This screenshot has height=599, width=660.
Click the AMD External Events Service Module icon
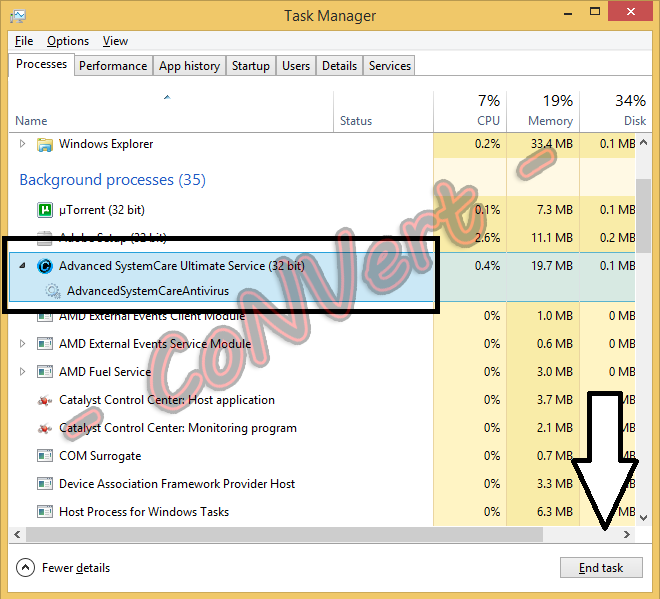45,344
